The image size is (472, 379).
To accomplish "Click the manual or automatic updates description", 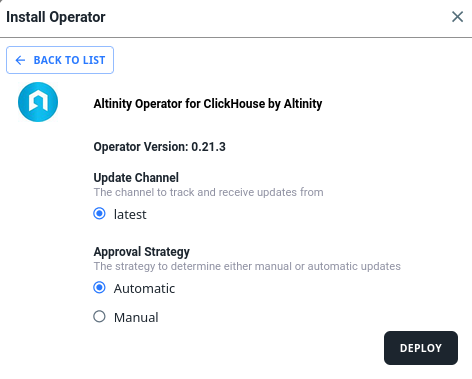I will [x=247, y=266].
